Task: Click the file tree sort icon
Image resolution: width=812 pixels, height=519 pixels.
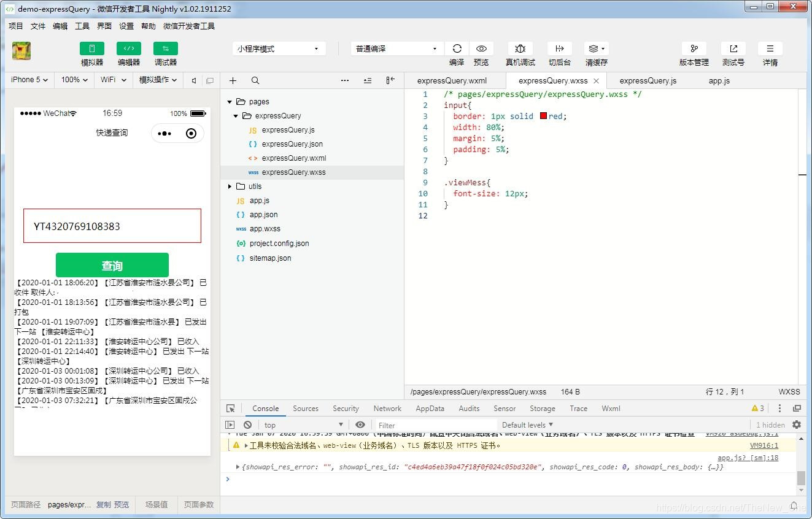Action: tap(368, 80)
